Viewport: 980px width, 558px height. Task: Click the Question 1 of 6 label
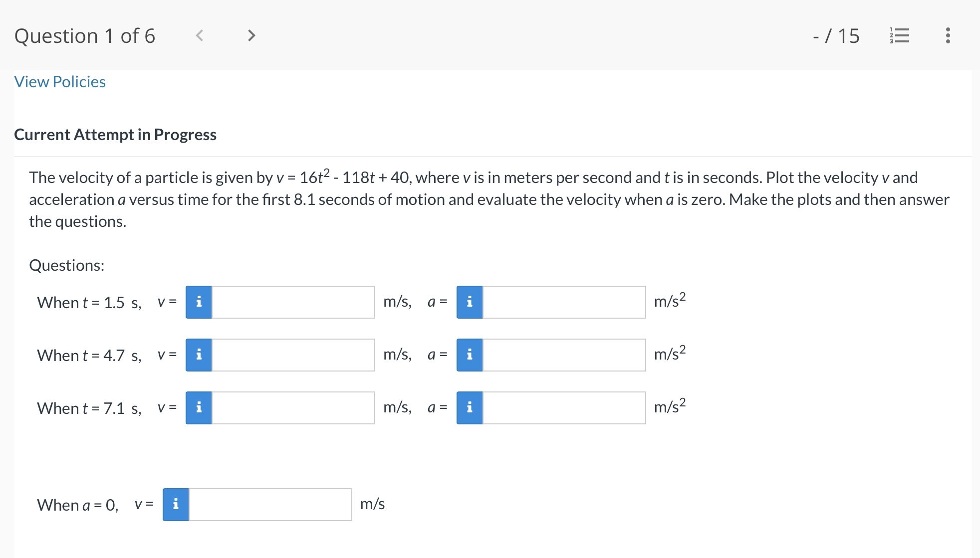tap(85, 35)
